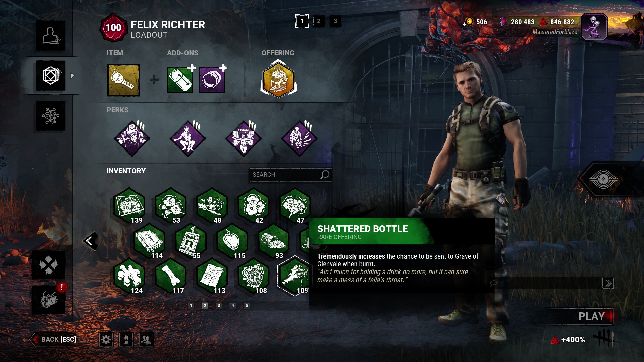The image size is (644, 362).
Task: Select the police badge offering showing 108
Action: point(253,276)
